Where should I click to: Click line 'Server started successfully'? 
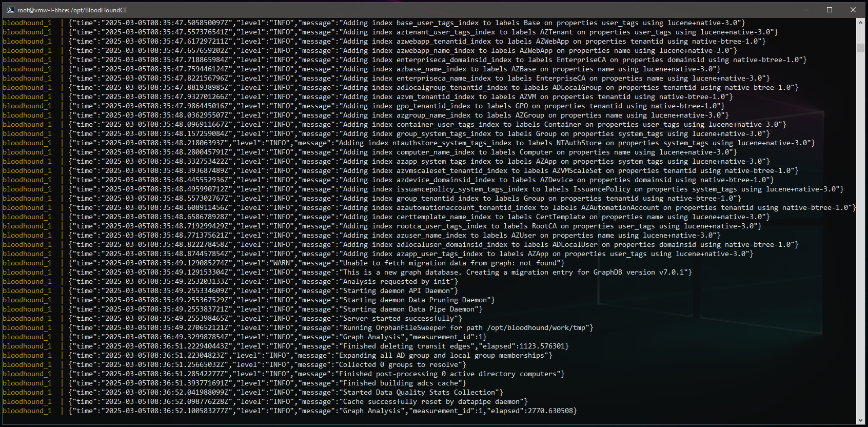click(232, 319)
